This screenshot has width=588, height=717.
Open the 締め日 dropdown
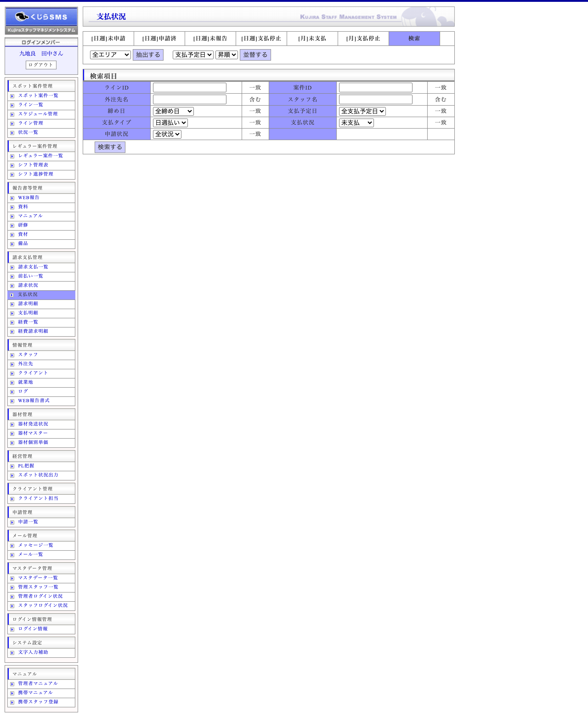pyautogui.click(x=173, y=111)
